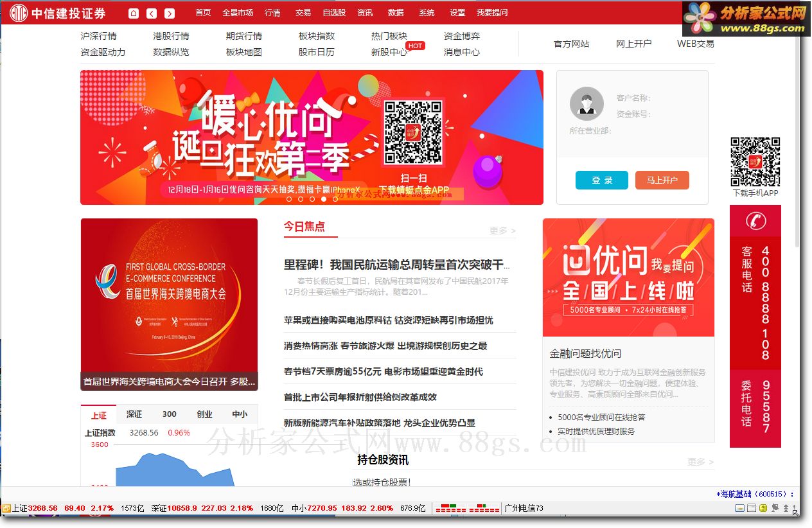Select the 上证 index tab
Screen dimensions: 812x528
point(98,414)
